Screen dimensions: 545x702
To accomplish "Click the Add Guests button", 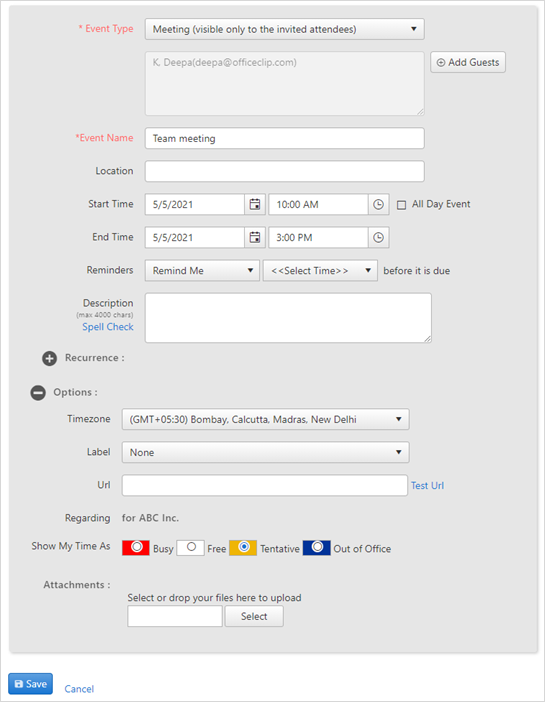I will pyautogui.click(x=468, y=62).
